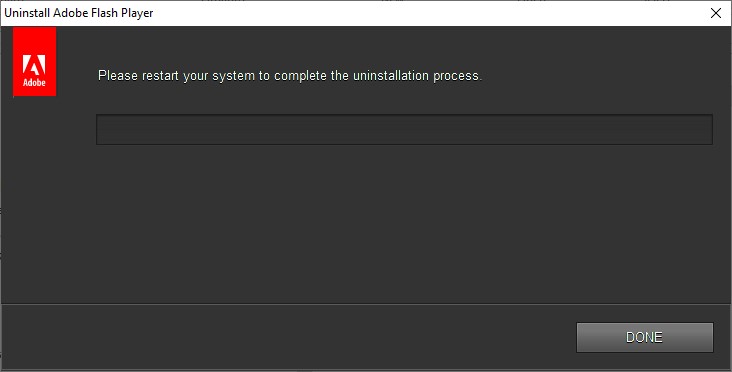Screen dimensions: 732x372
Task: Click the 'Adobe' wordmark under the logo
Action: tap(35, 83)
